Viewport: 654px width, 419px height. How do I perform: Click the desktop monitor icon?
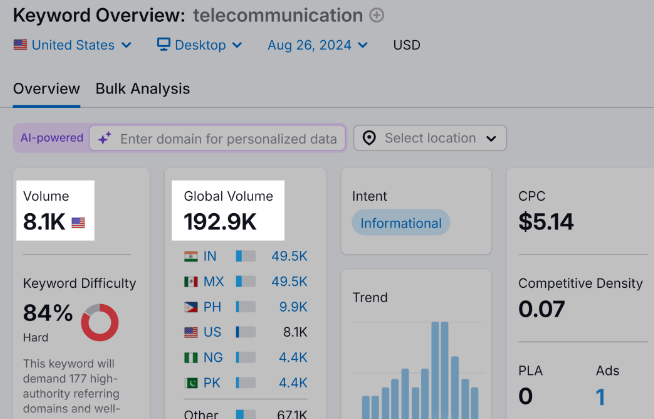coord(164,45)
